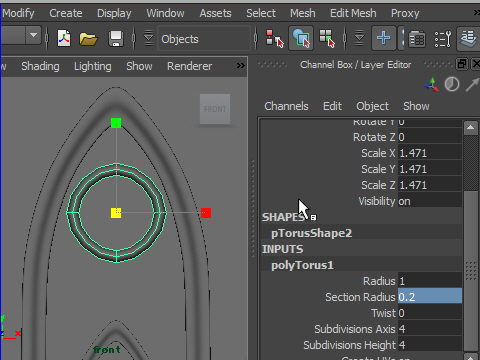Expand hidden main menu items chevron
Screen dimensions: 480x360
tap(477, 13)
